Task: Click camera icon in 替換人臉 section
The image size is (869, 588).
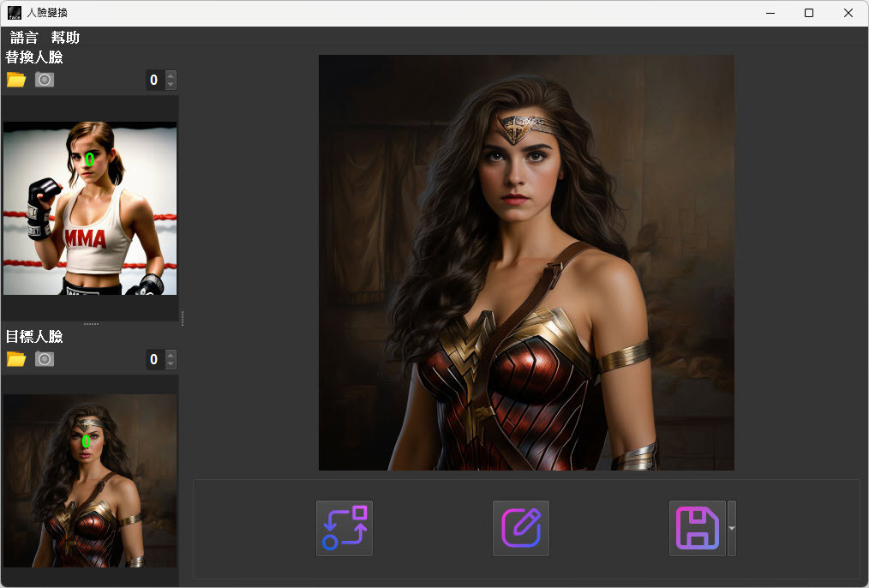Action: [x=45, y=80]
